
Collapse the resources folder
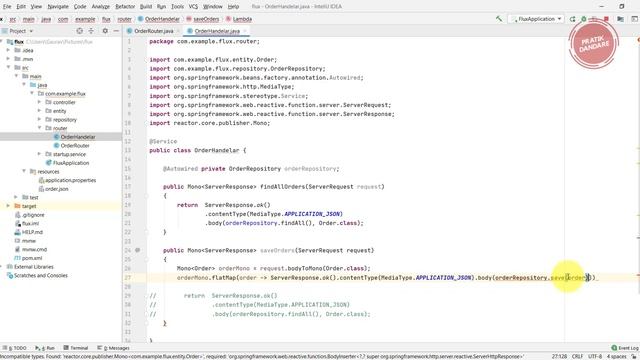pyautogui.click(x=24, y=171)
